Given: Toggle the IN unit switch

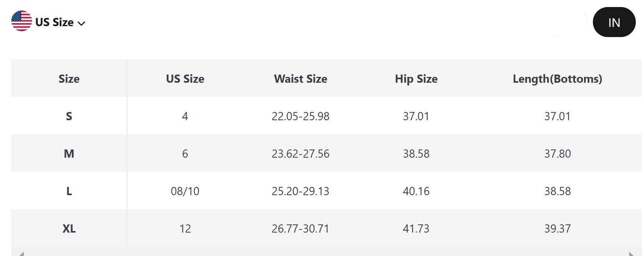Looking at the screenshot, I should click(614, 23).
